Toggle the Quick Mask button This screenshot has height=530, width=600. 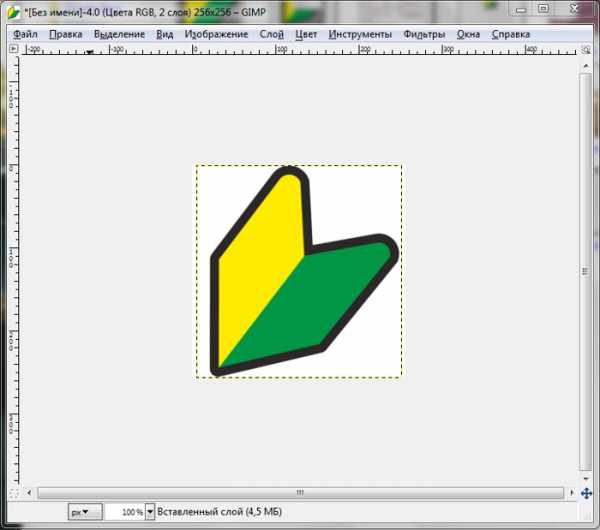click(x=13, y=493)
